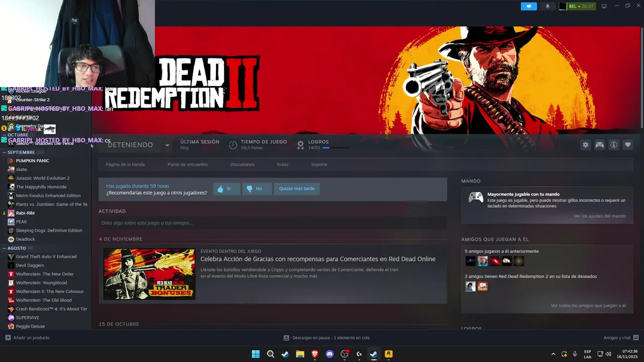Open Celebra Acción de Gracias event link
The image size is (644, 362).
click(318, 259)
